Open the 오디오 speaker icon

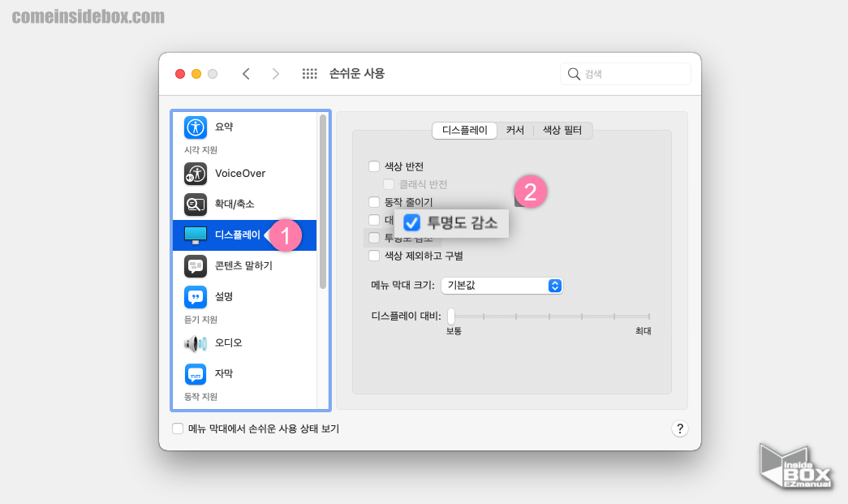click(196, 342)
